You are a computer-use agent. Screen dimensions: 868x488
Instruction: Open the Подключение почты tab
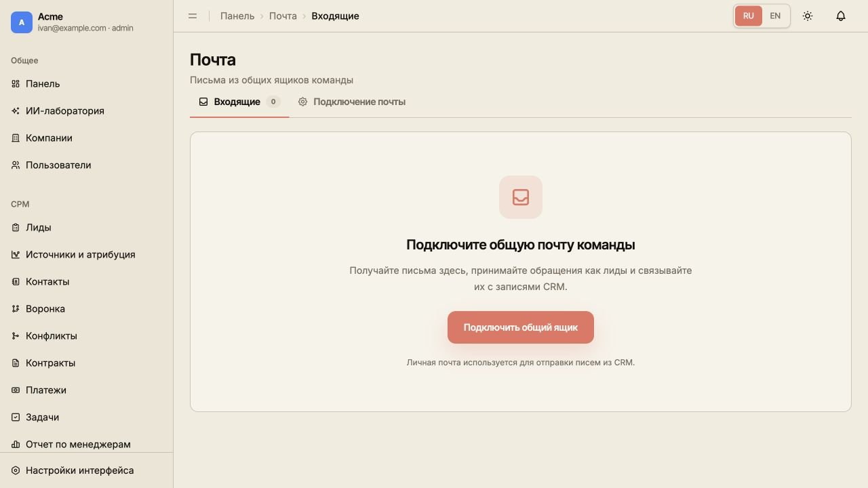[x=351, y=102]
